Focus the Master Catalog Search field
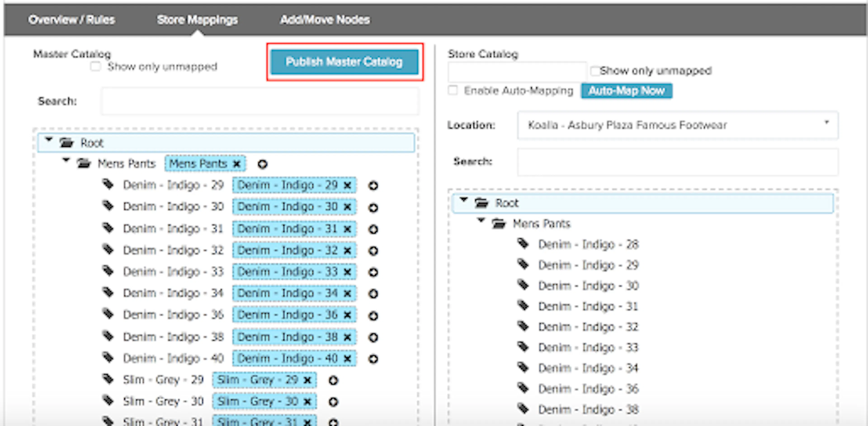This screenshot has height=426, width=868. click(260, 101)
